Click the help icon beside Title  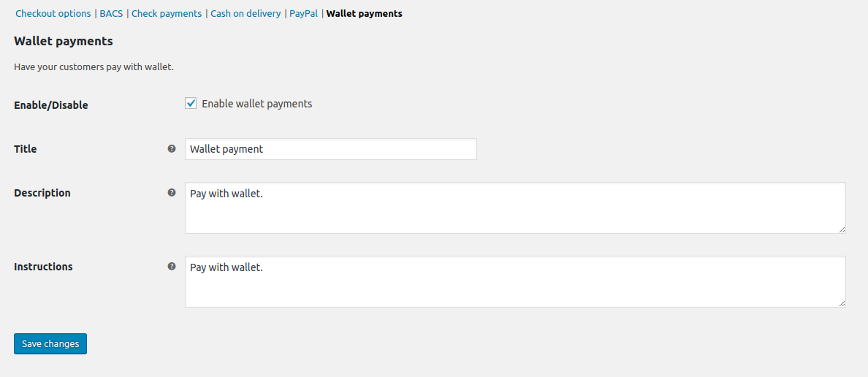(172, 148)
